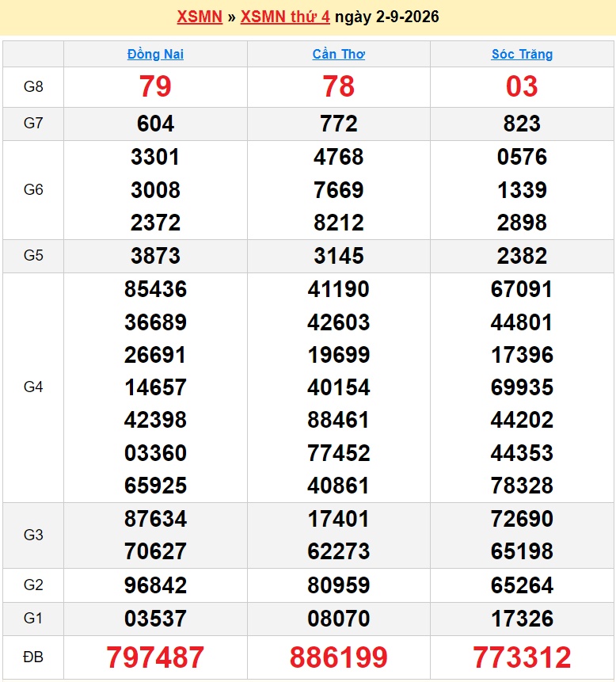Image resolution: width=616 pixels, height=682 pixels.
Task: Click G1 number 03537
Action: [x=155, y=619]
